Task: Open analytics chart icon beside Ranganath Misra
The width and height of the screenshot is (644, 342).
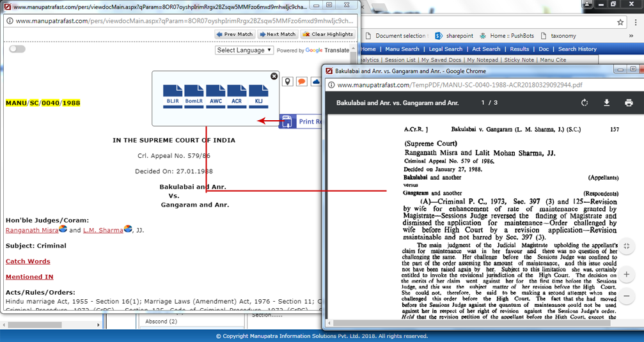Action: (63, 229)
